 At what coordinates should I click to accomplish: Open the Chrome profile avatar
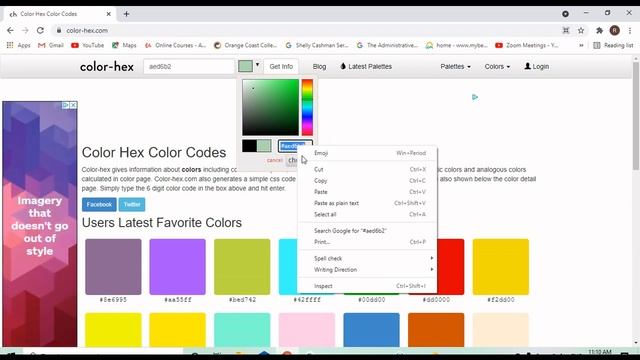(614, 30)
